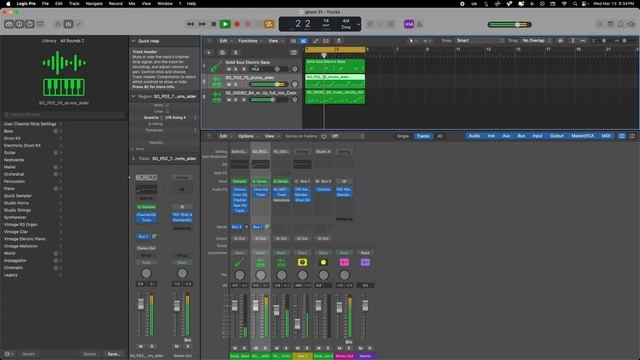Toggle the metronome button beside count-in
The image size is (640, 360).
(x=420, y=24)
